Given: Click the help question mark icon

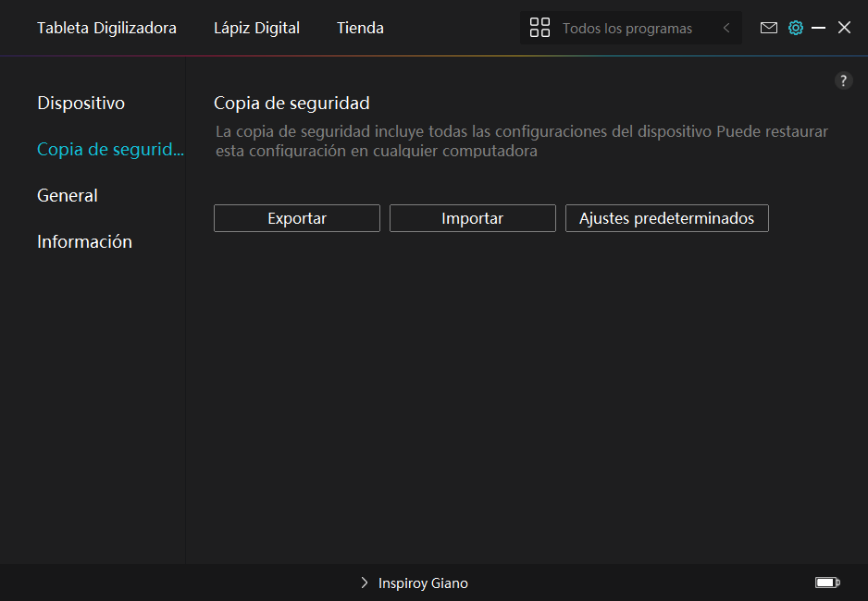Looking at the screenshot, I should click(843, 80).
